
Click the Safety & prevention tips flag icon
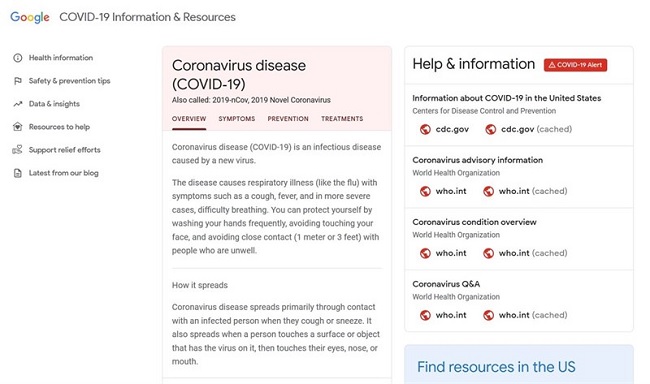click(17, 81)
